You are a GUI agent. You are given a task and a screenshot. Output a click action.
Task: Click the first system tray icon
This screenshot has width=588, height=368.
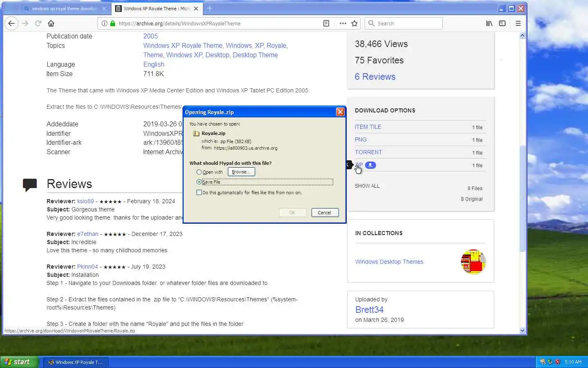coord(543,362)
